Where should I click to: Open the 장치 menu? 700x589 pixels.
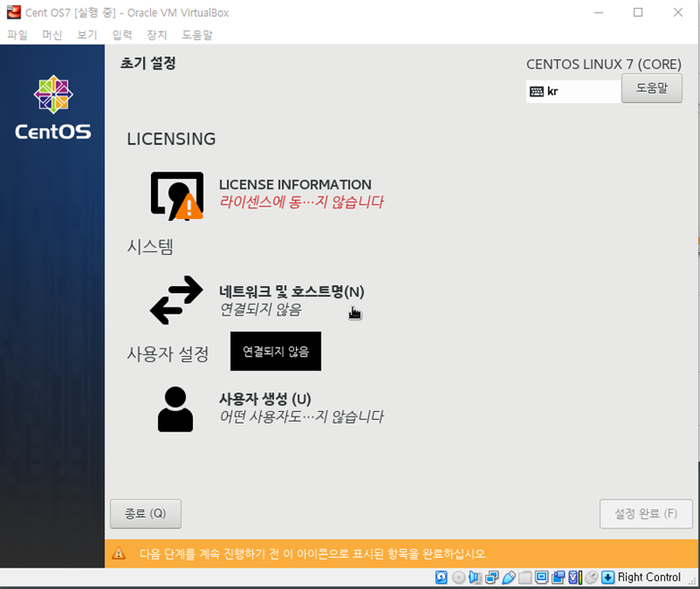(x=156, y=34)
